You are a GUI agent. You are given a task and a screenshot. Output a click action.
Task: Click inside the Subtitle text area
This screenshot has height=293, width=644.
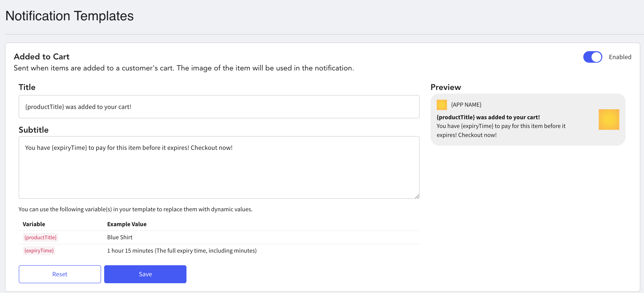coord(219,167)
